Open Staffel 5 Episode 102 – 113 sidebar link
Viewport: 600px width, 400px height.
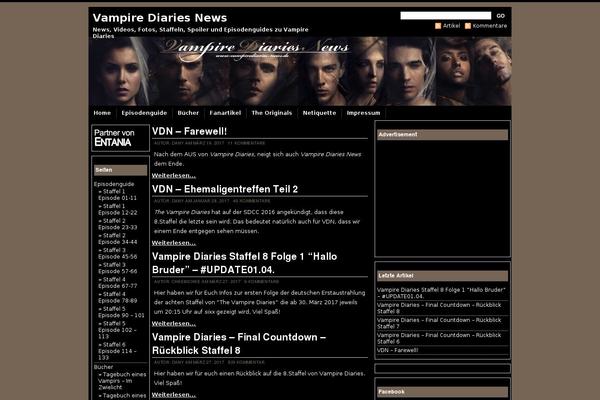117,330
